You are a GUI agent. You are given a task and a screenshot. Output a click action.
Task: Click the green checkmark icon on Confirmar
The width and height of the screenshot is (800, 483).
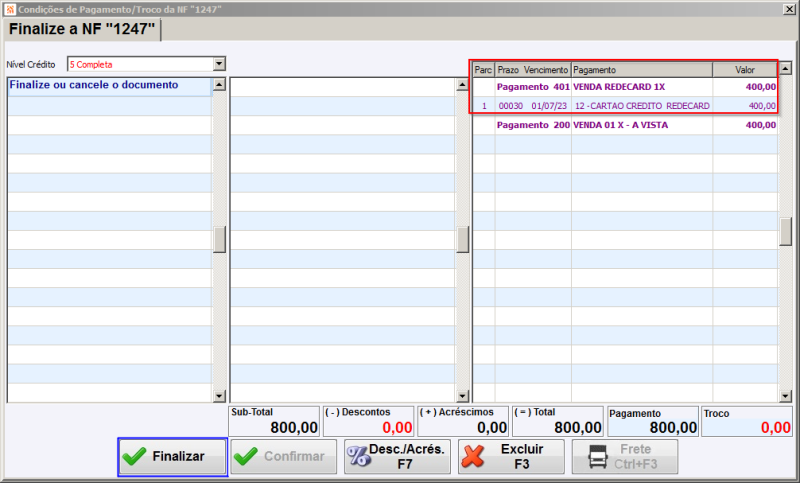point(245,456)
